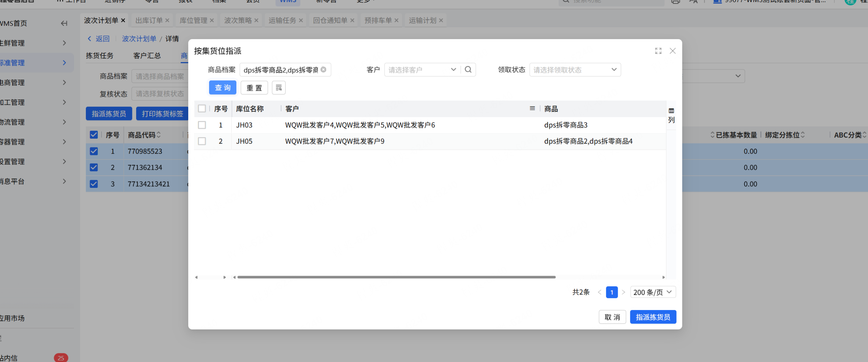Click the background 复核状态 select field
The image size is (868, 362).
pos(160,94)
